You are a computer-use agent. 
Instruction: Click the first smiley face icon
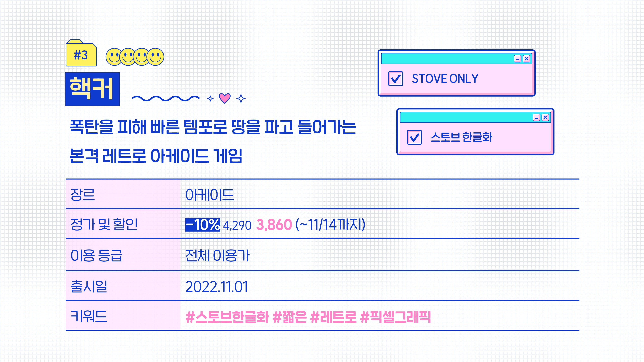(x=114, y=57)
